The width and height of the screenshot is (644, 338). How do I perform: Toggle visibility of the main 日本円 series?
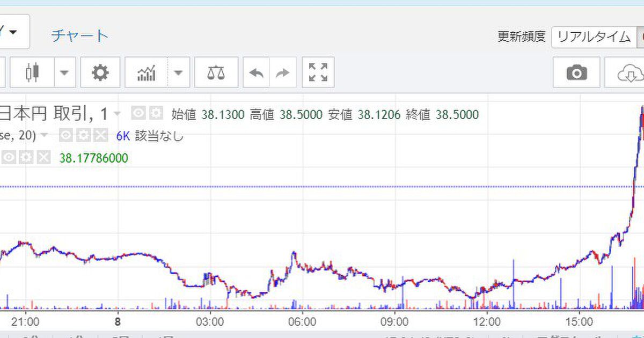pos(138,114)
